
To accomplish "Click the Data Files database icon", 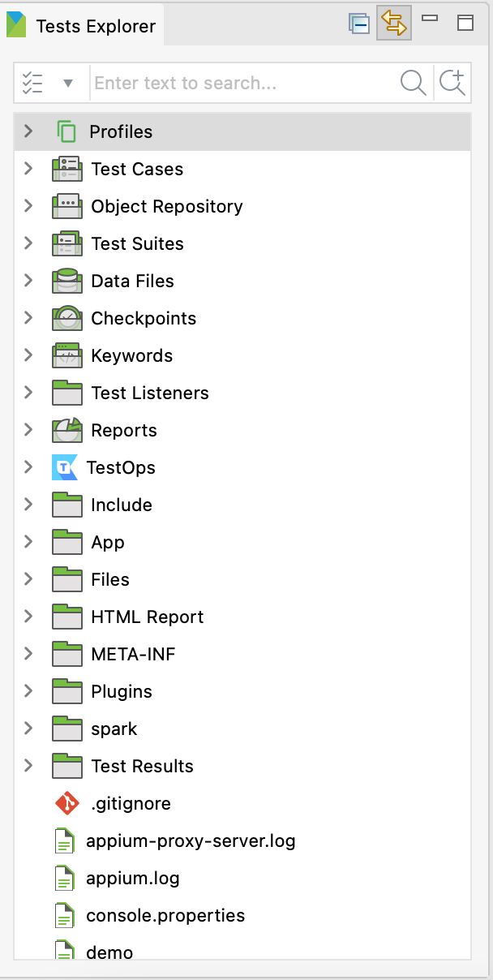I will click(x=66, y=281).
